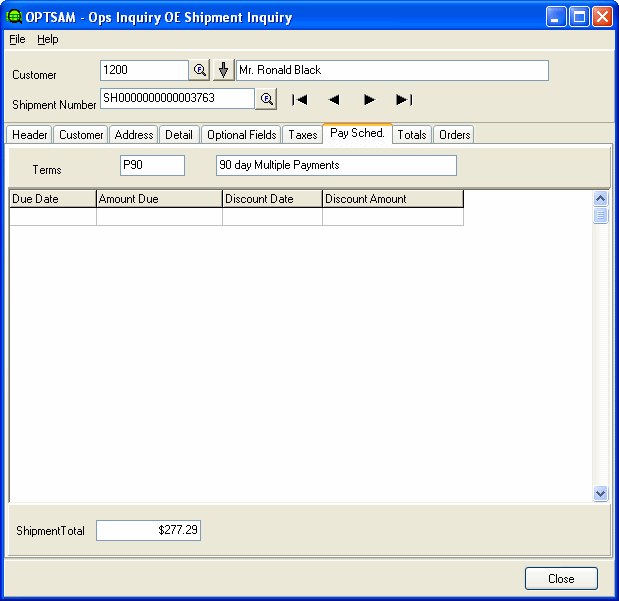619x601 pixels.
Task: Open the Totals tab
Action: click(x=411, y=135)
